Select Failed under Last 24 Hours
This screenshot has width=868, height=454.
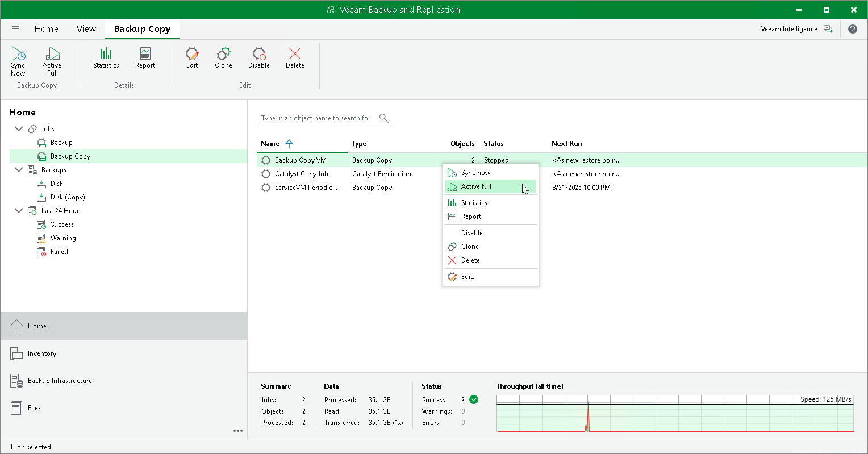[x=59, y=252]
